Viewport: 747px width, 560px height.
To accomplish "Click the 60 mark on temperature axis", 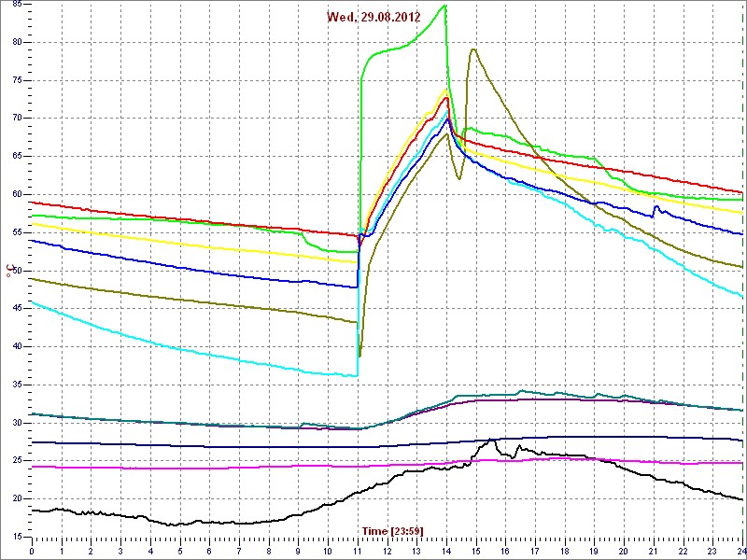I will click(18, 194).
